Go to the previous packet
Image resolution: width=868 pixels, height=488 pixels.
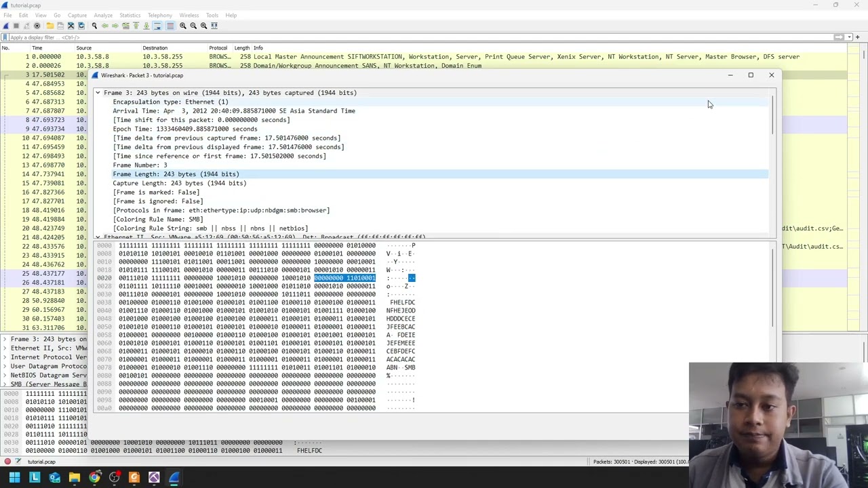click(x=105, y=26)
